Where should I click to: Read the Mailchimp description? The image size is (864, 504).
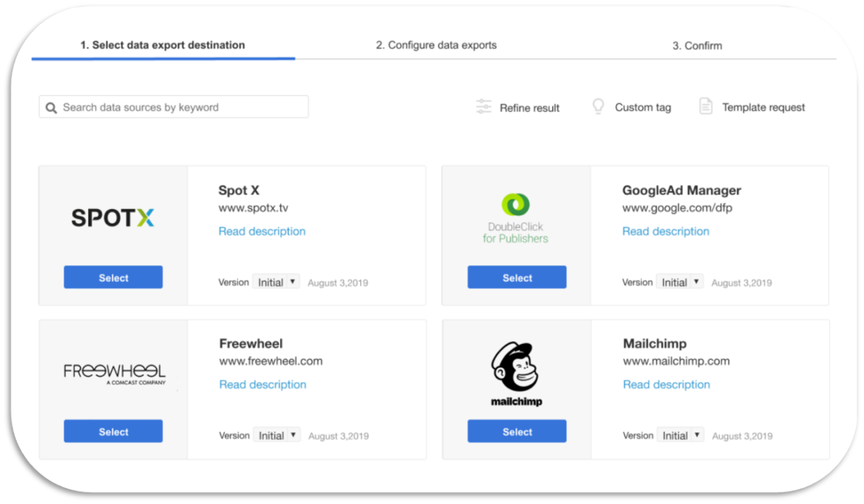[x=666, y=384]
